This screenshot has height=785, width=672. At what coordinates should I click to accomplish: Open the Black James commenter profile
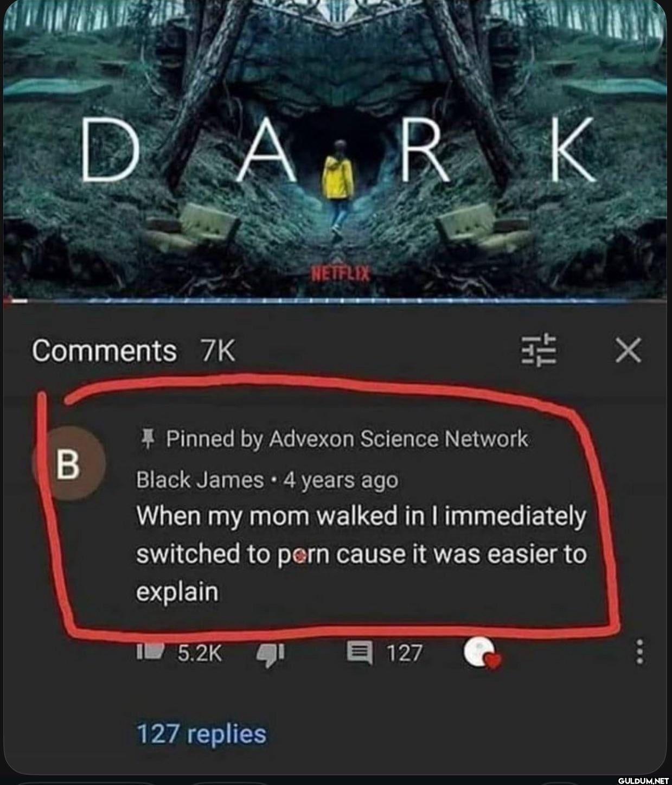pyautogui.click(x=200, y=480)
